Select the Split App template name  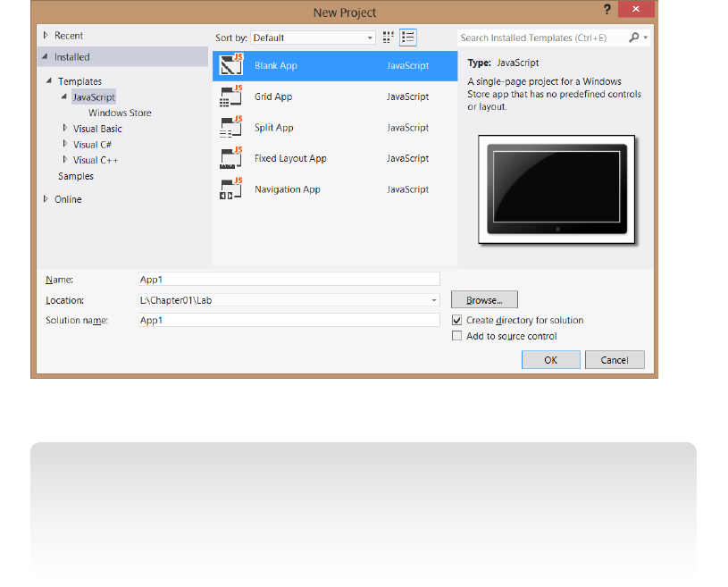[274, 128]
